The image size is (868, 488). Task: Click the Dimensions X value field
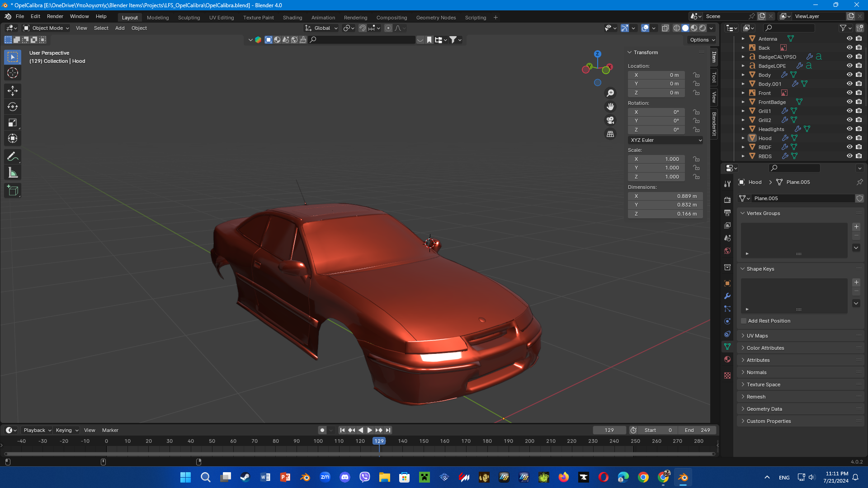tap(665, 196)
